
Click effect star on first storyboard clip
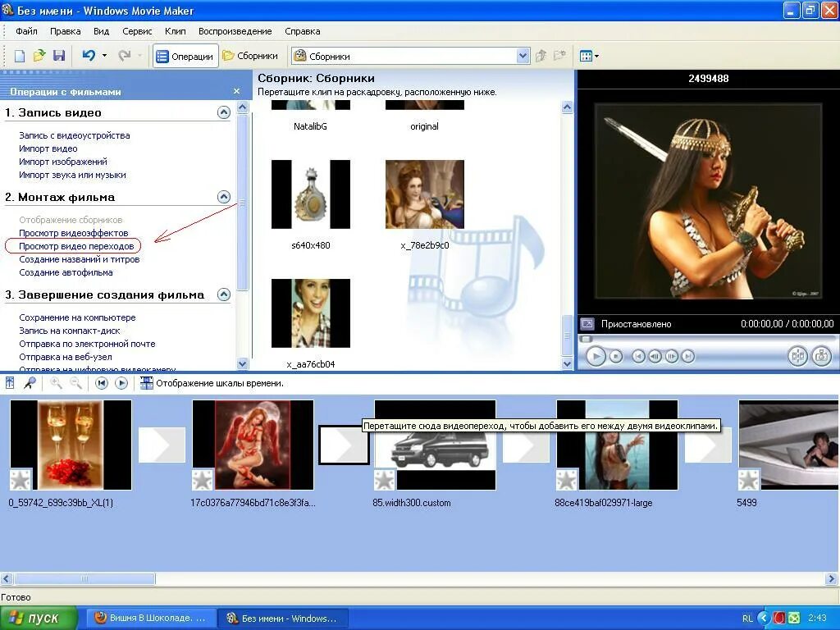click(x=21, y=479)
